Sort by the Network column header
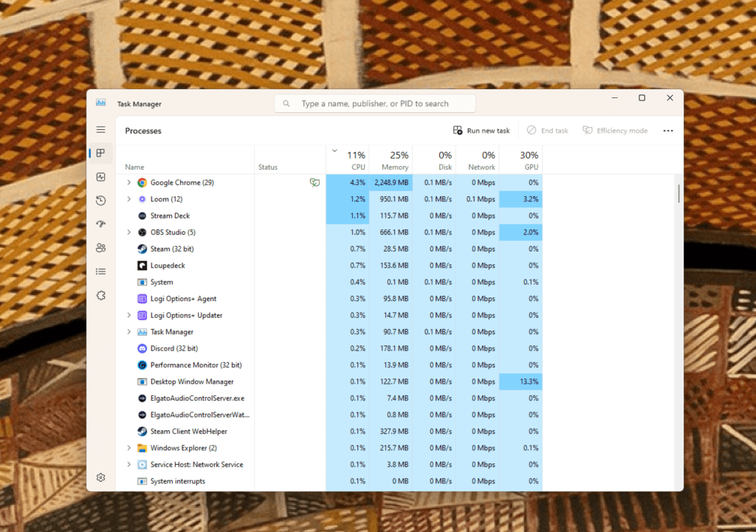This screenshot has width=756, height=532. pyautogui.click(x=478, y=159)
